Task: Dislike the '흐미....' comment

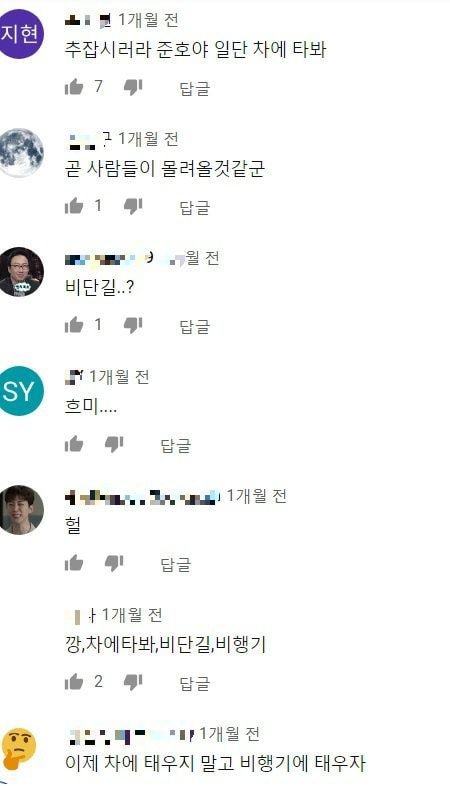Action: pyautogui.click(x=114, y=444)
